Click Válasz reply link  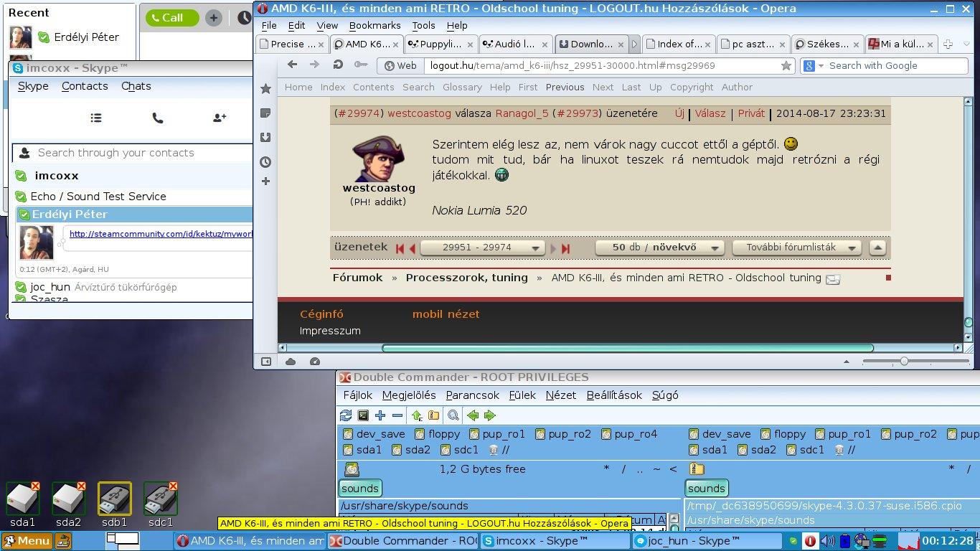click(x=710, y=113)
